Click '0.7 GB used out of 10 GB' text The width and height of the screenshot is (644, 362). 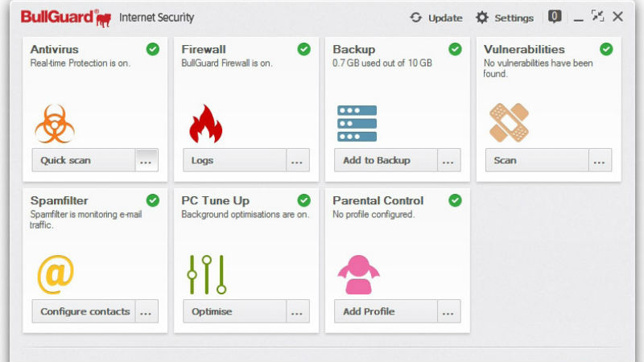click(x=382, y=63)
